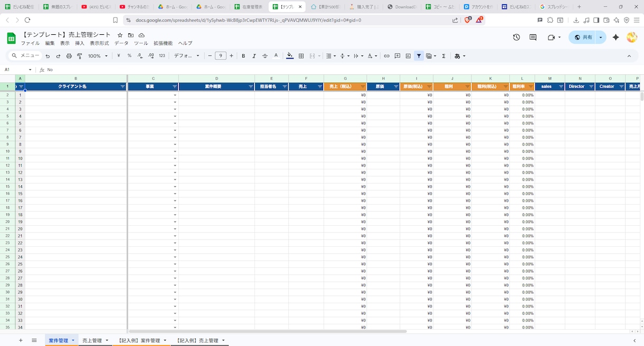Star this spreadsheet document
Viewport: 644px width, 346px height.
point(120,35)
